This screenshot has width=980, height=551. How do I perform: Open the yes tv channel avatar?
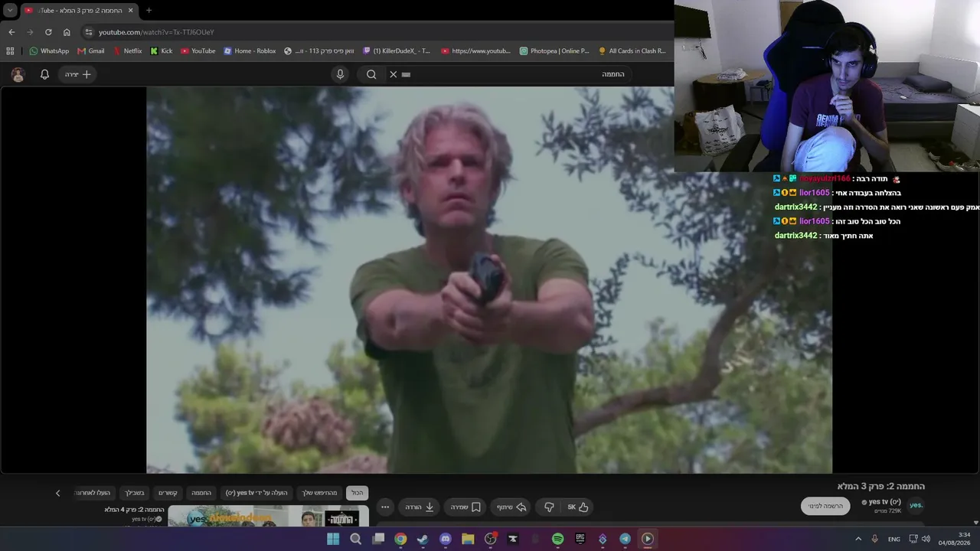(x=916, y=505)
